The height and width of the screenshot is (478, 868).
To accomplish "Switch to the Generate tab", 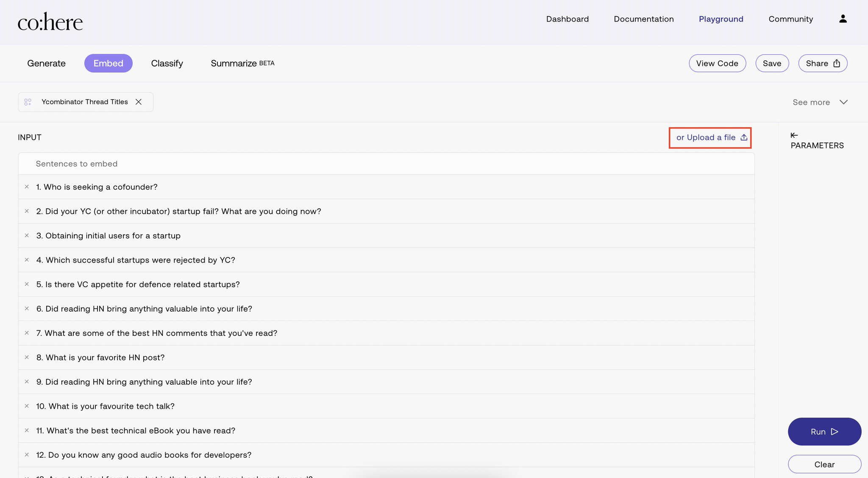I will click(46, 63).
